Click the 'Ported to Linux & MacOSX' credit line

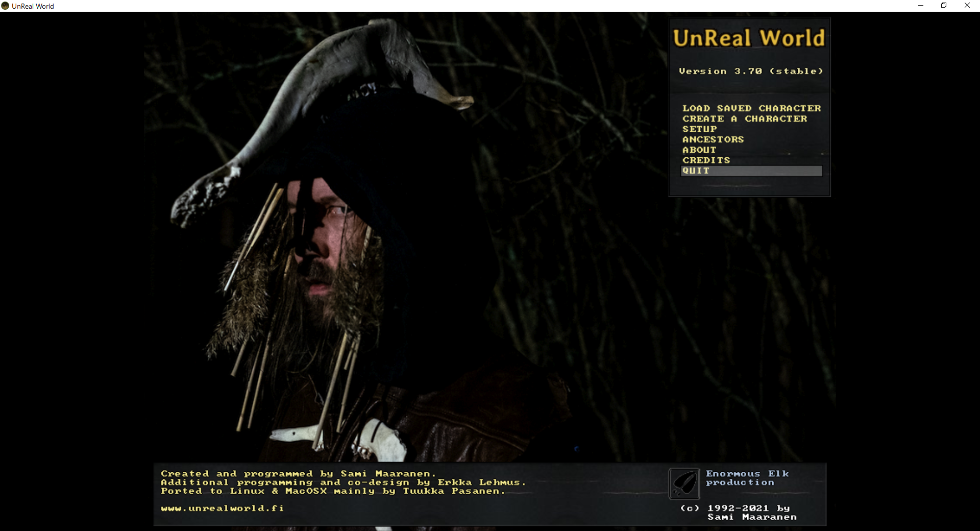(x=333, y=491)
